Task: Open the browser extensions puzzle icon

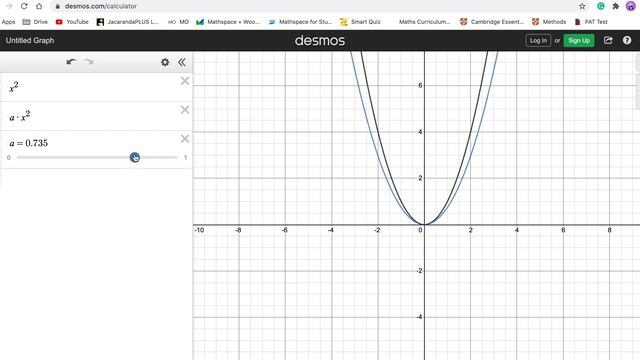Action: pyautogui.click(x=616, y=6)
